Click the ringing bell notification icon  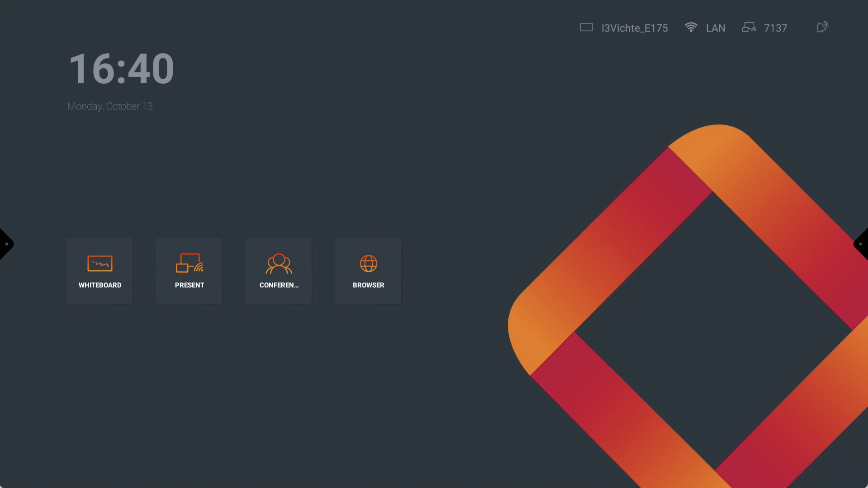pyautogui.click(x=822, y=27)
